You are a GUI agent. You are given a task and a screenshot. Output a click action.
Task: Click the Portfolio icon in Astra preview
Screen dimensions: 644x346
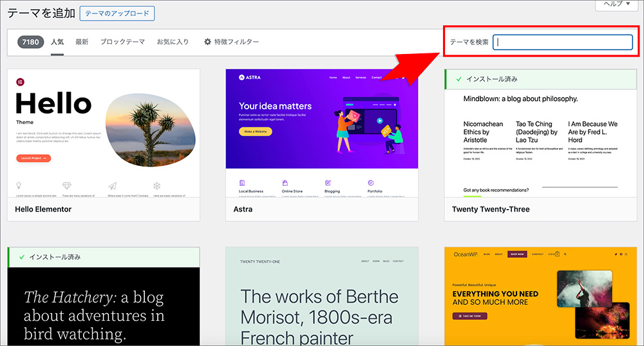click(371, 183)
